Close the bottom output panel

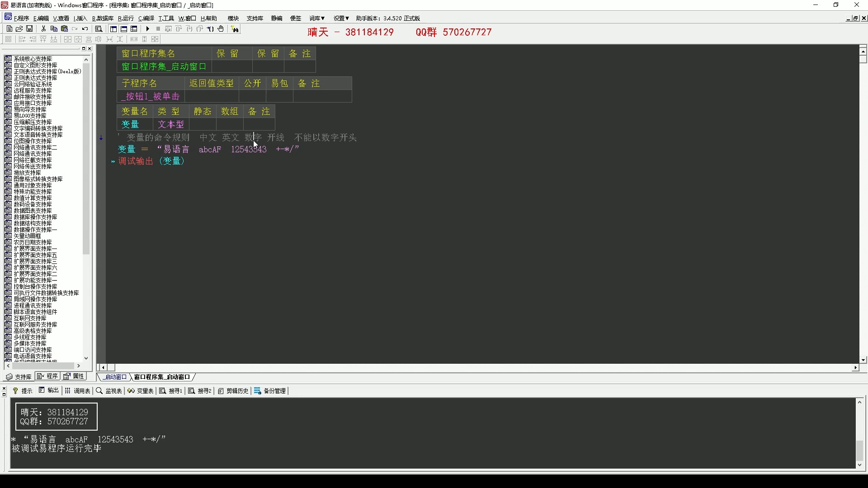tap(4, 388)
